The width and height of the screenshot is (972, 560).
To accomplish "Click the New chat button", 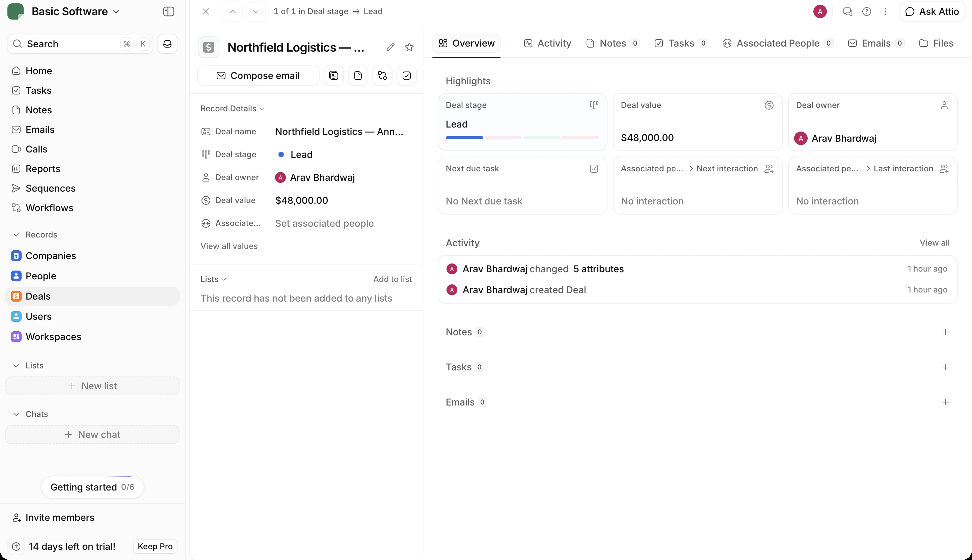I will 92,435.
